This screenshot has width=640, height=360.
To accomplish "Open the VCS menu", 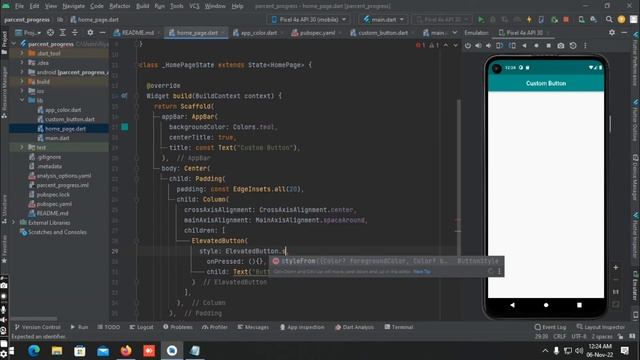I will point(194,6).
